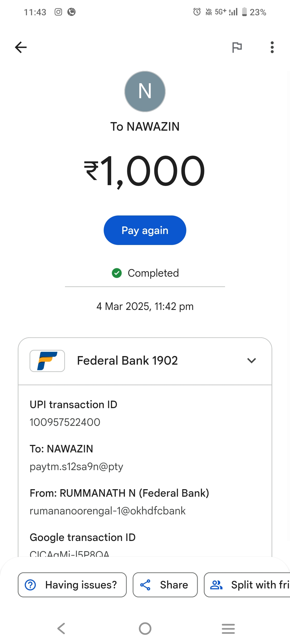The image size is (290, 644).
Task: Tap the back arrow icon
Action: [21, 47]
